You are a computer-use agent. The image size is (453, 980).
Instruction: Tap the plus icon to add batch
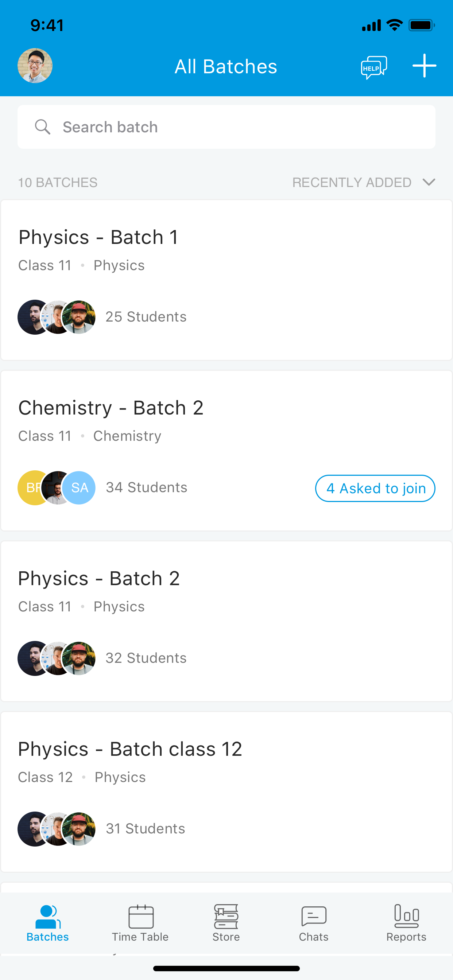(x=424, y=65)
